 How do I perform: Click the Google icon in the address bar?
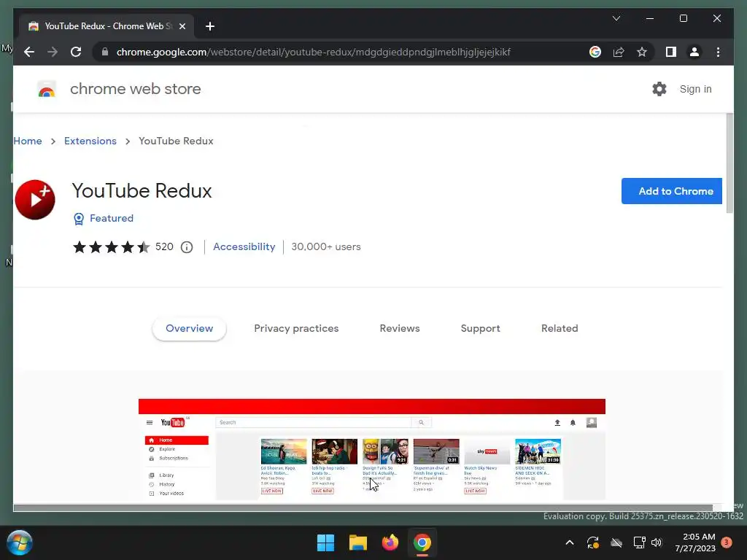(x=595, y=52)
